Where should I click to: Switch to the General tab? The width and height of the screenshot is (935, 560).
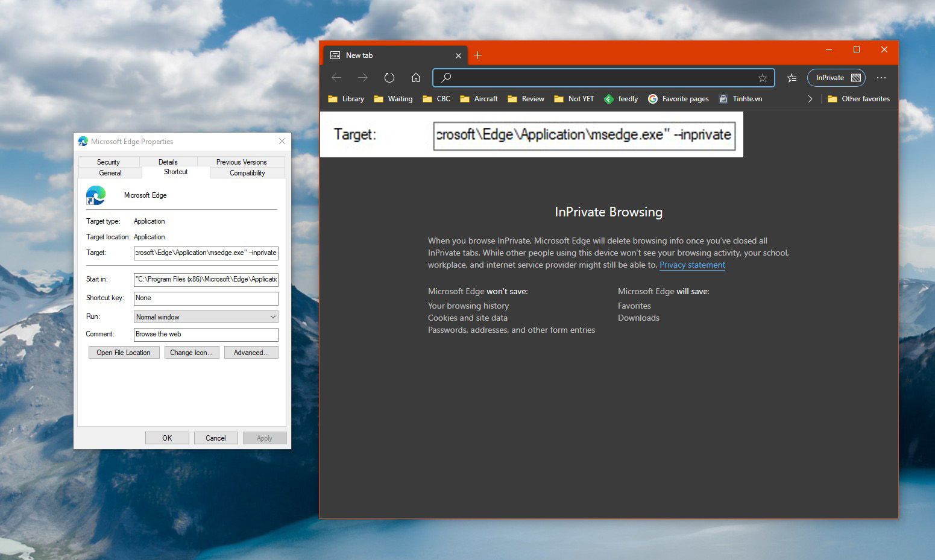[110, 172]
